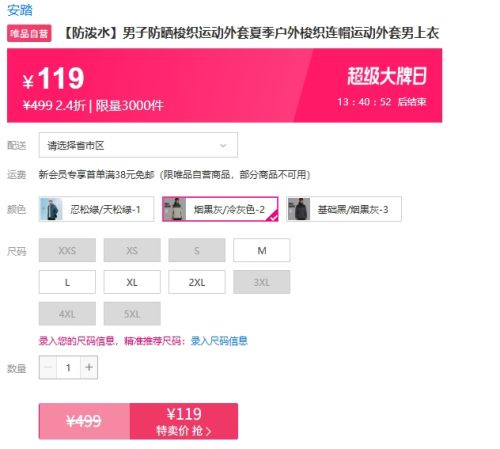Choose size 2XL
Viewport: 500px width, 449px height.
pyautogui.click(x=197, y=282)
